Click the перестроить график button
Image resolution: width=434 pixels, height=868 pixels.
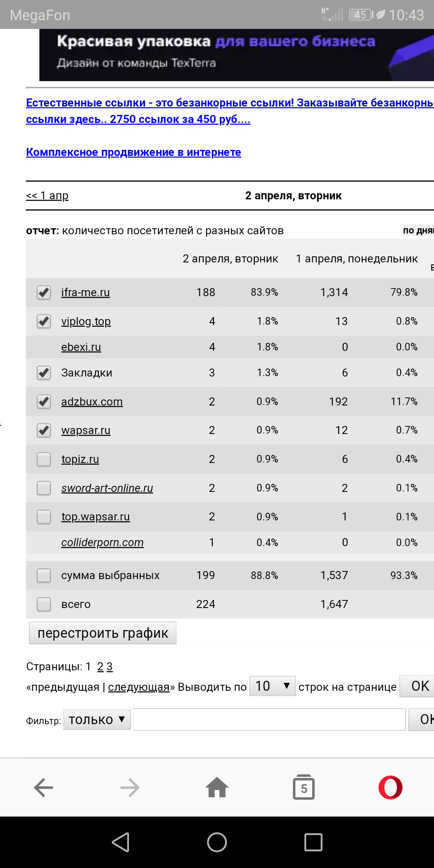(x=102, y=633)
